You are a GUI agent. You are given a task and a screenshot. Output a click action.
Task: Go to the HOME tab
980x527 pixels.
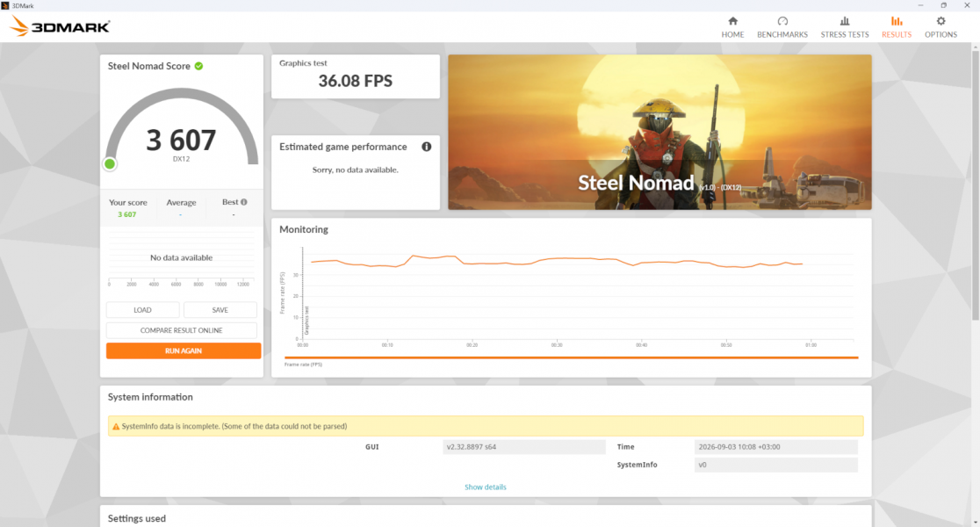(732, 27)
